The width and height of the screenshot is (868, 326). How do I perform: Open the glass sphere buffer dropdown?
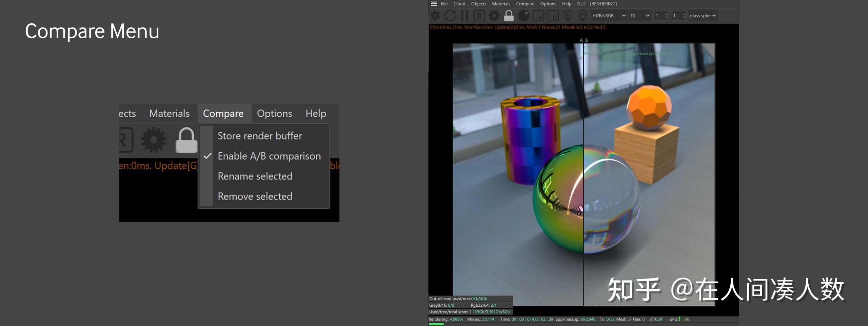coord(703,16)
